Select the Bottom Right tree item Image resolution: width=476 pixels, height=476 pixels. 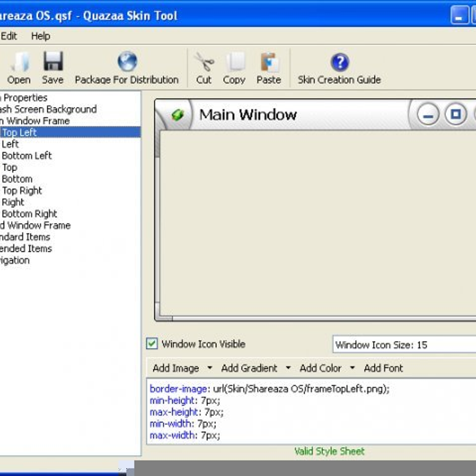[29, 214]
